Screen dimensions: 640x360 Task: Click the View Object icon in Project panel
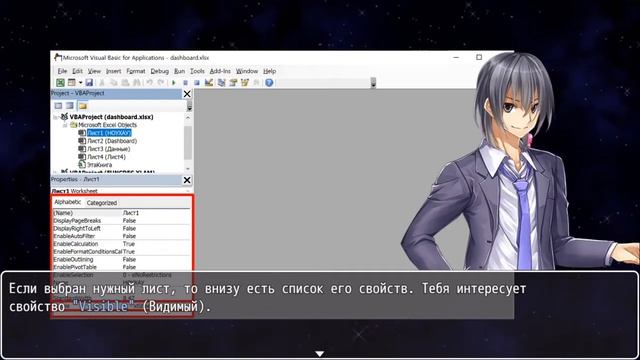(x=70, y=106)
